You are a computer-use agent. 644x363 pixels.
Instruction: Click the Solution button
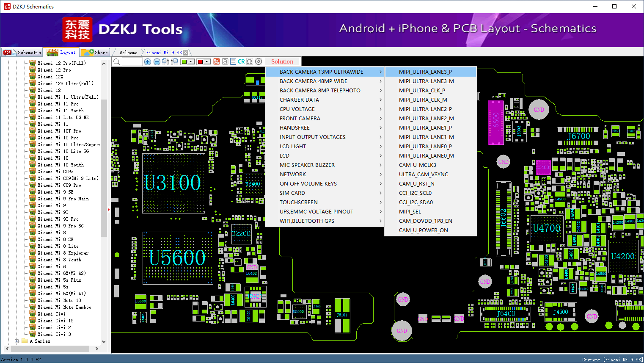click(x=282, y=61)
